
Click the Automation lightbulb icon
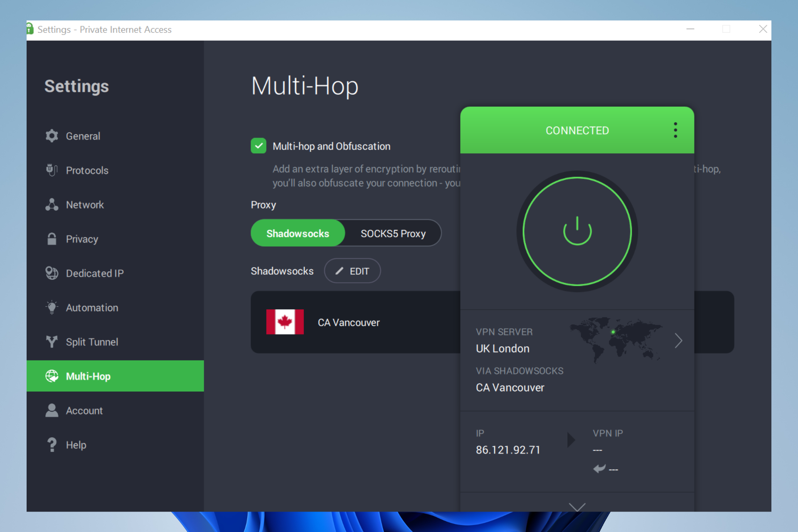coord(52,308)
